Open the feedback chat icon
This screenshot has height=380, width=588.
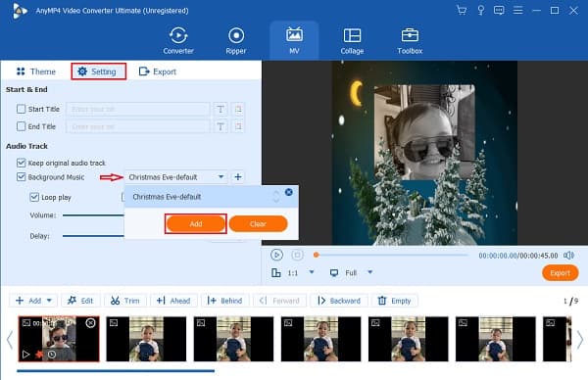(x=499, y=10)
